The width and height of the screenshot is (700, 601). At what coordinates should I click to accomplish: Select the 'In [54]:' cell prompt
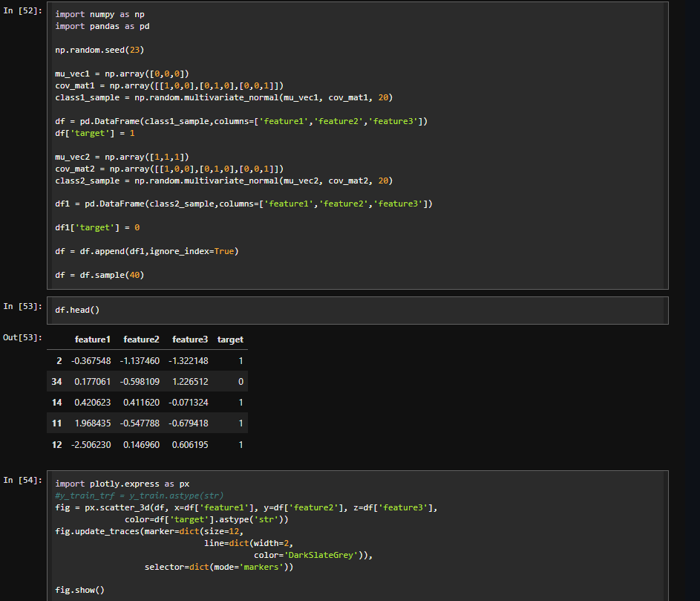(22, 481)
